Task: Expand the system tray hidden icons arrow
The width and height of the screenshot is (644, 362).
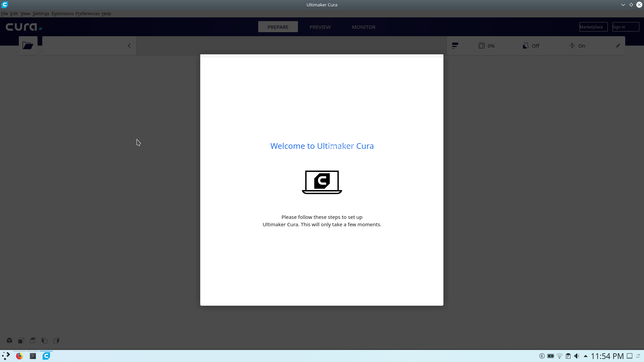Action: (585, 356)
